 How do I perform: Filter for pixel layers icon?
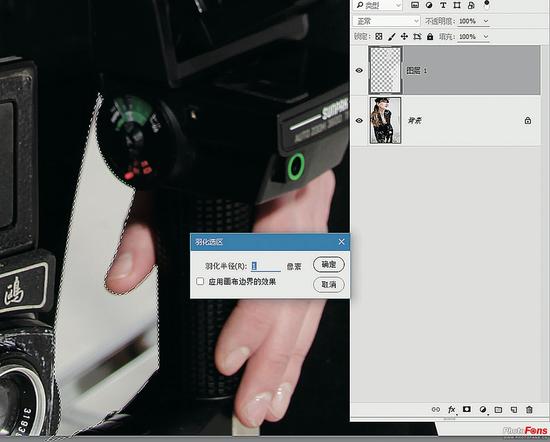click(415, 5)
